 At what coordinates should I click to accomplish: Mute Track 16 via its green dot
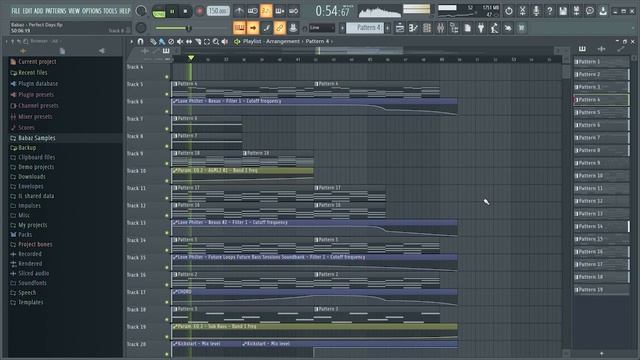[167, 285]
